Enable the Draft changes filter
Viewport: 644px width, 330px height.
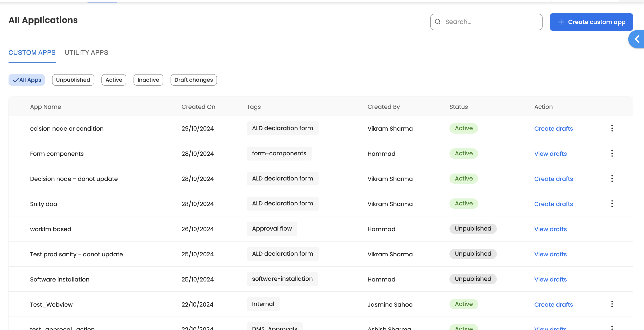193,80
